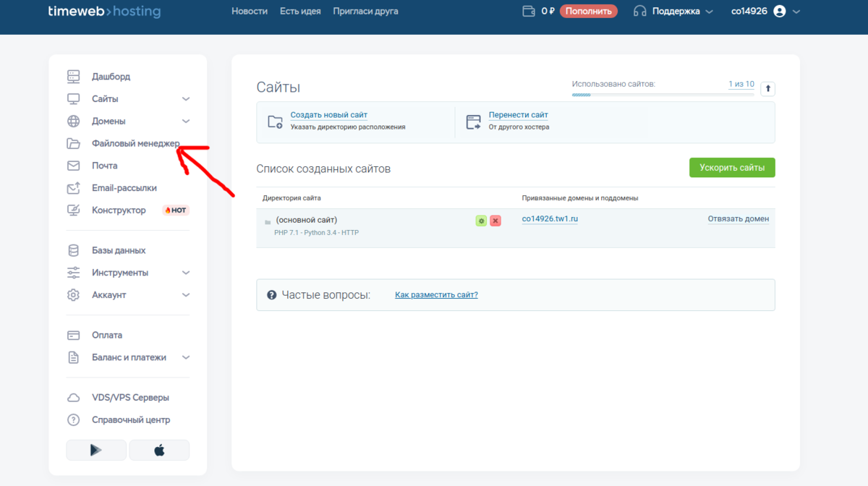Expand the Инструменты sidebar chevron
868x486 pixels.
186,273
